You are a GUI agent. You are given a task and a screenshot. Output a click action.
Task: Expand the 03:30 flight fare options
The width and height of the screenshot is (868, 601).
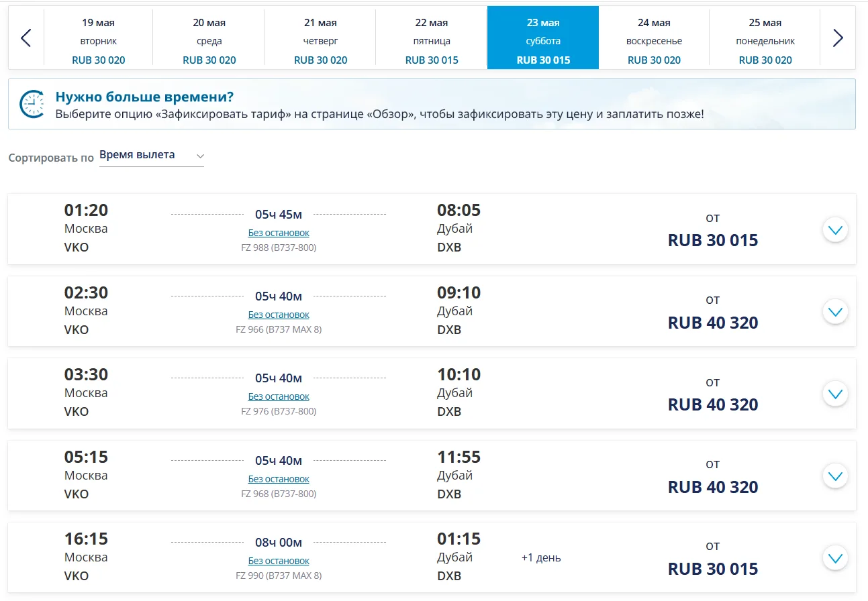pos(835,394)
